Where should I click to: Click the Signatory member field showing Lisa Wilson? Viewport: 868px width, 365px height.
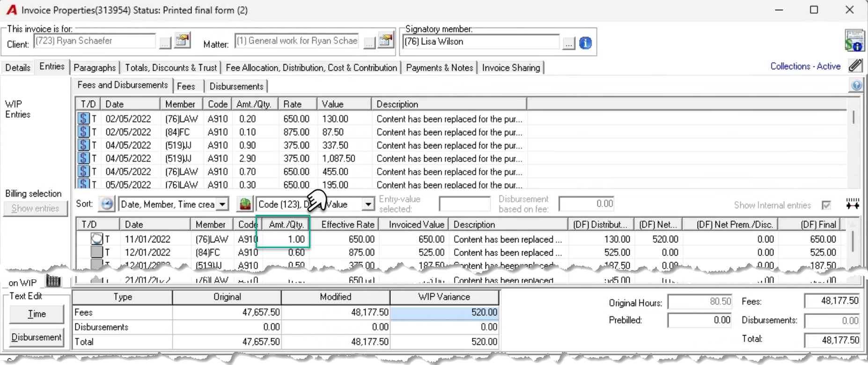coord(482,42)
